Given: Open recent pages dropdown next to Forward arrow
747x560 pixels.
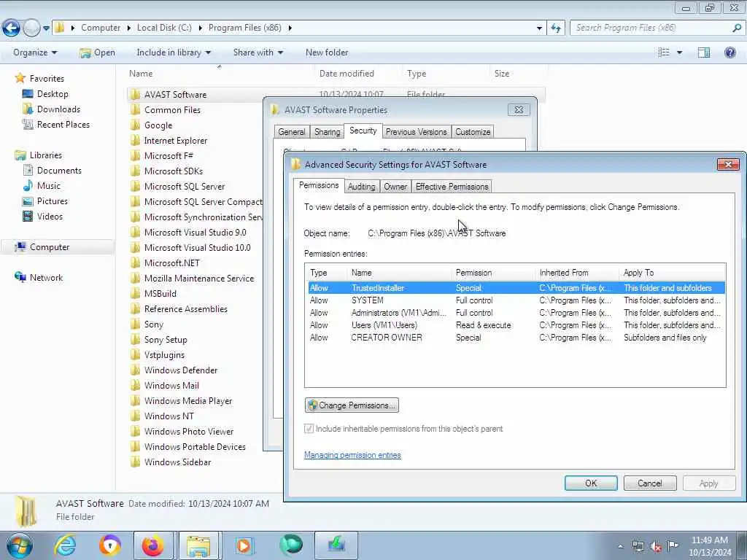Looking at the screenshot, I should pos(46,28).
